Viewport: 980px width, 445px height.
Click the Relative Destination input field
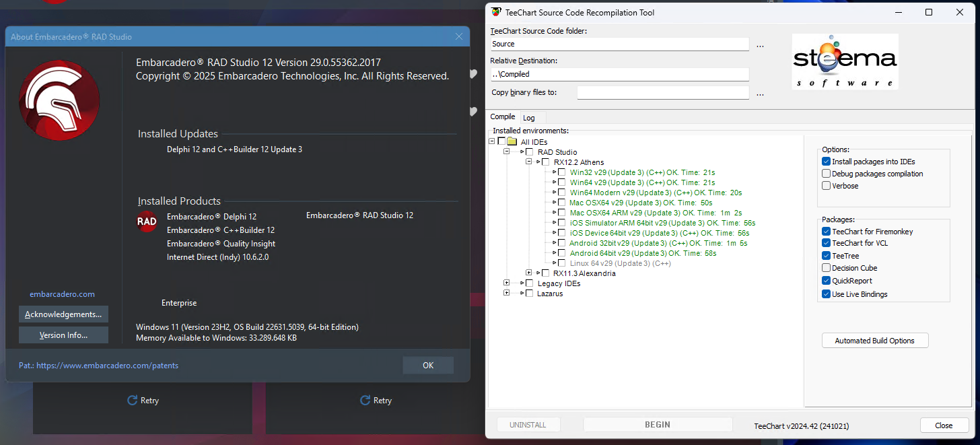619,74
